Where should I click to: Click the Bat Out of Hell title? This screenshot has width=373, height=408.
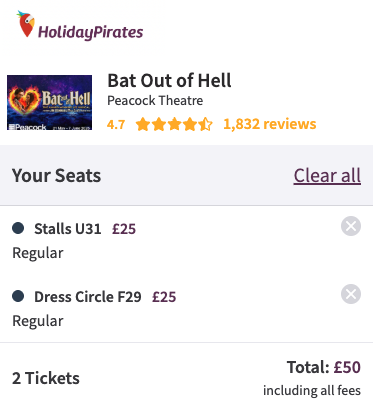(169, 81)
